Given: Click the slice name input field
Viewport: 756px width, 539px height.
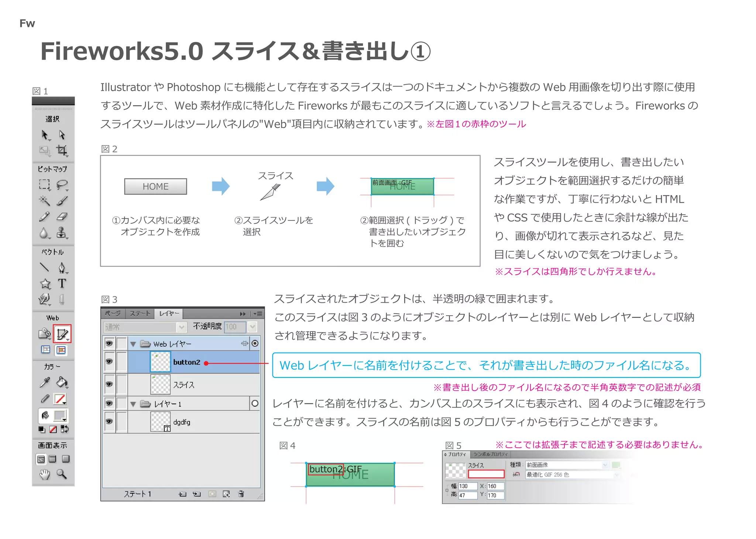Looking at the screenshot, I should (x=486, y=474).
